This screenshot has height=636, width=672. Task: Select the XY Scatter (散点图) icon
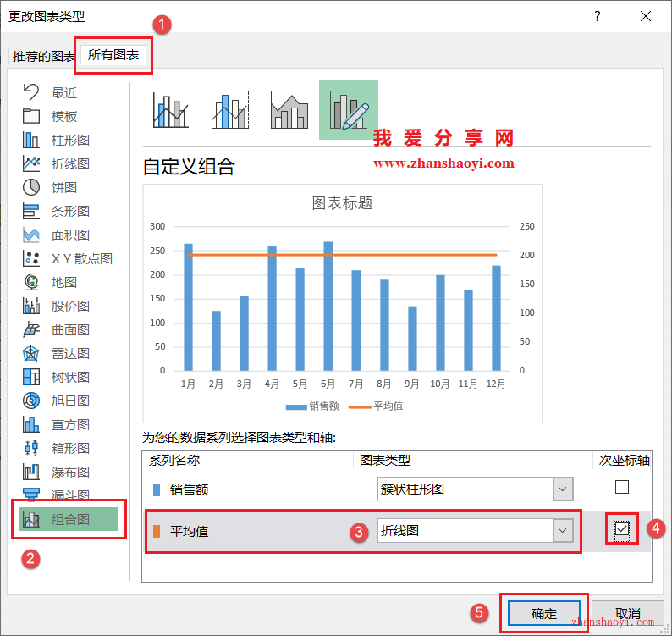(x=30, y=258)
